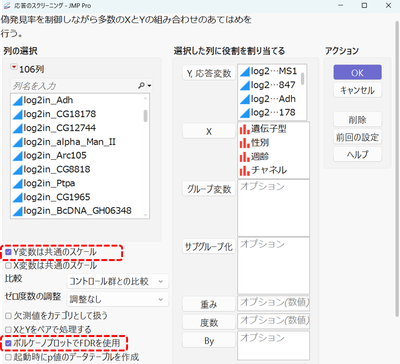This screenshot has width=400, height=364.
Task: Click continuous icon beside log2in_Adh
Action: point(17,100)
